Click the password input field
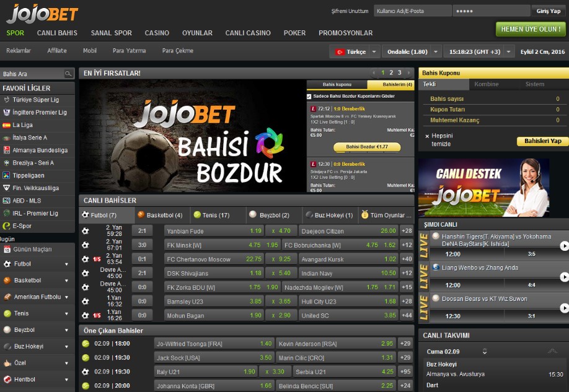This screenshot has height=392, width=569. [x=492, y=11]
